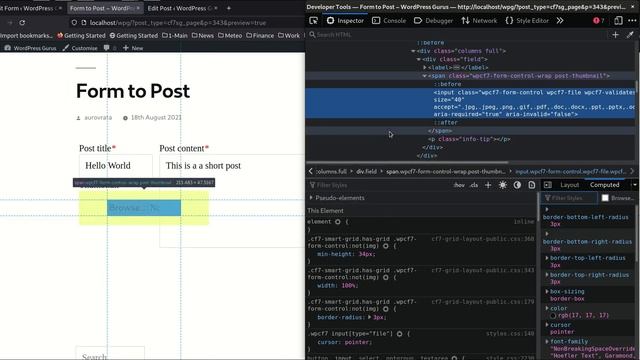
Task: Select the div.field breadcrumb
Action: point(366,171)
